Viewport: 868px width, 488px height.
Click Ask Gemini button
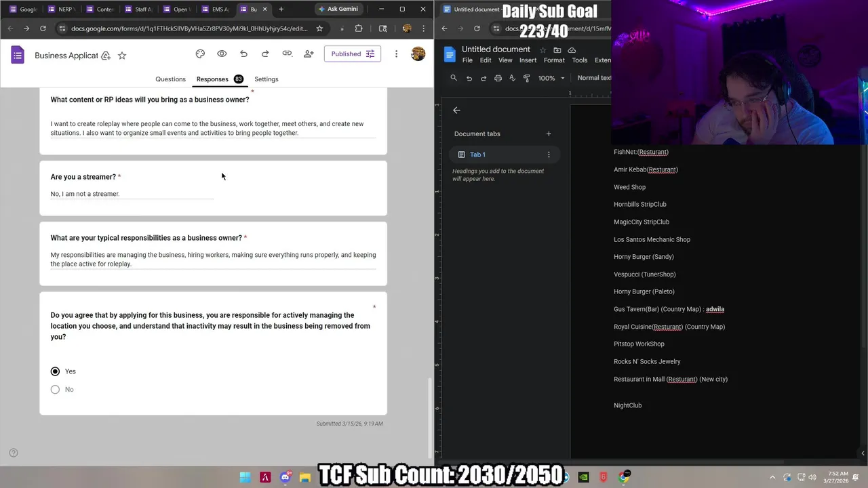(338, 9)
